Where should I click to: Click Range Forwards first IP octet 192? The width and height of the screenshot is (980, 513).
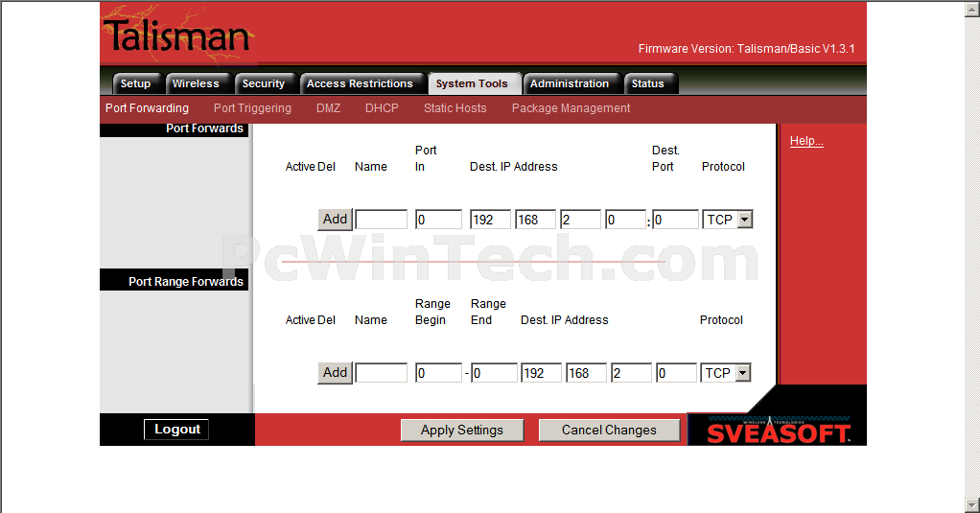pyautogui.click(x=541, y=373)
